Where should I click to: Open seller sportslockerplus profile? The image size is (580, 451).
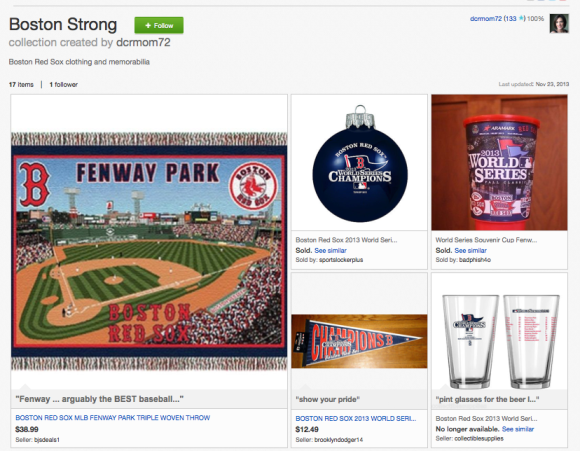341,260
